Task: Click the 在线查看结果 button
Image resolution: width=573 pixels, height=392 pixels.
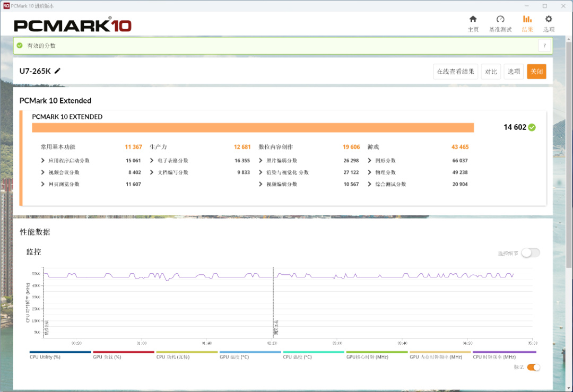Action: click(x=455, y=72)
